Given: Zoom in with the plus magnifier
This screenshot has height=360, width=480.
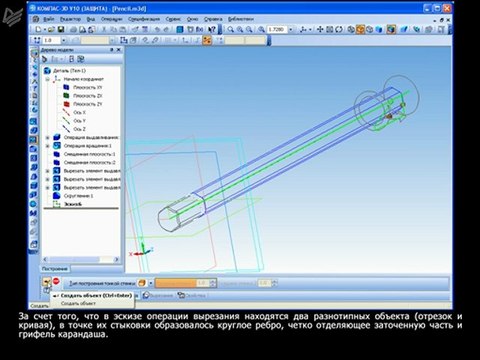Looking at the screenshot, I should (240, 30).
